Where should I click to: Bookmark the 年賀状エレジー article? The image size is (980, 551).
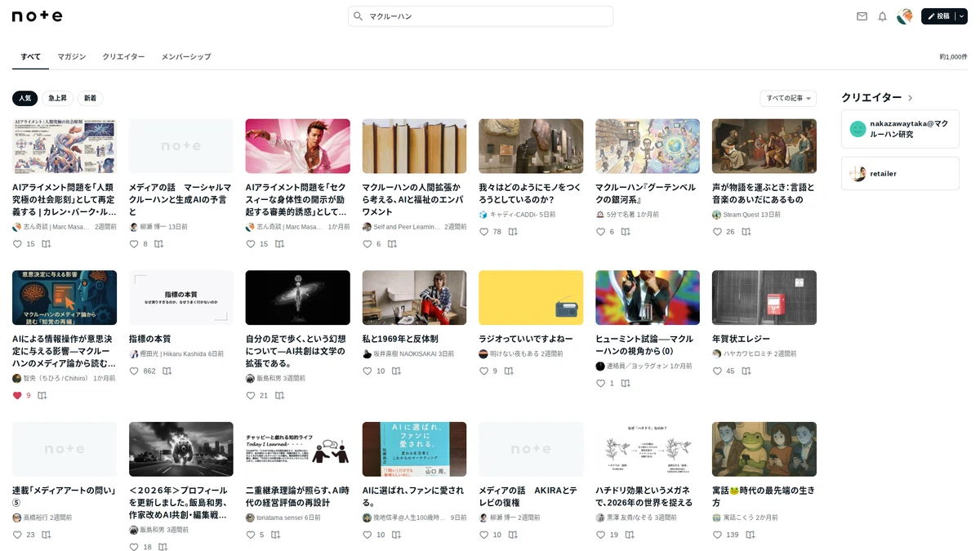click(746, 371)
